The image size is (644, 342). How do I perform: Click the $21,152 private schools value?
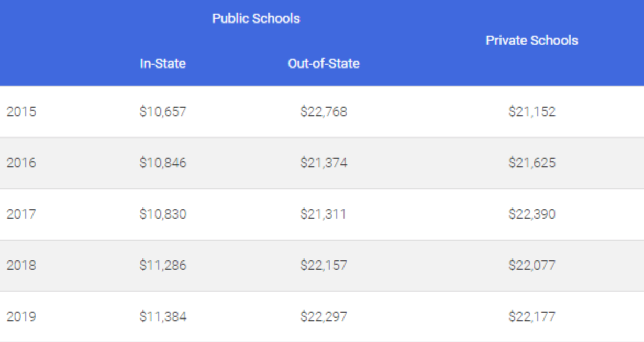click(531, 111)
